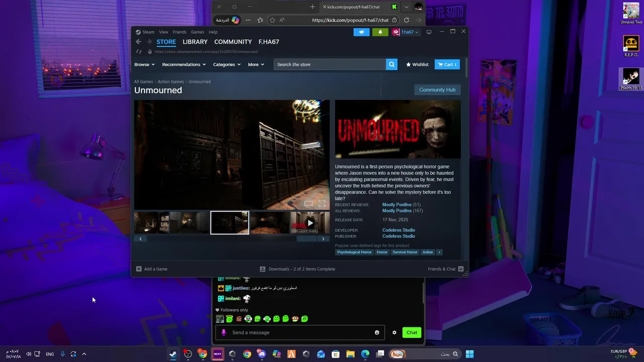The height and width of the screenshot is (362, 644).
Task: Add Kick page to favorites star
Action: point(272,20)
